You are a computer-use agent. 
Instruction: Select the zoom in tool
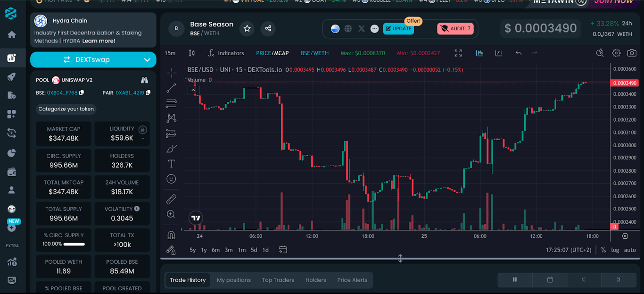coord(171,214)
